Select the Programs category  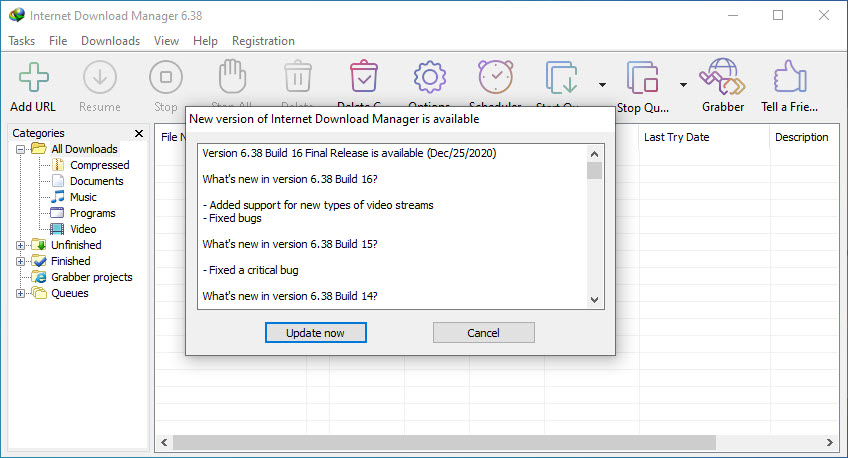coord(92,213)
